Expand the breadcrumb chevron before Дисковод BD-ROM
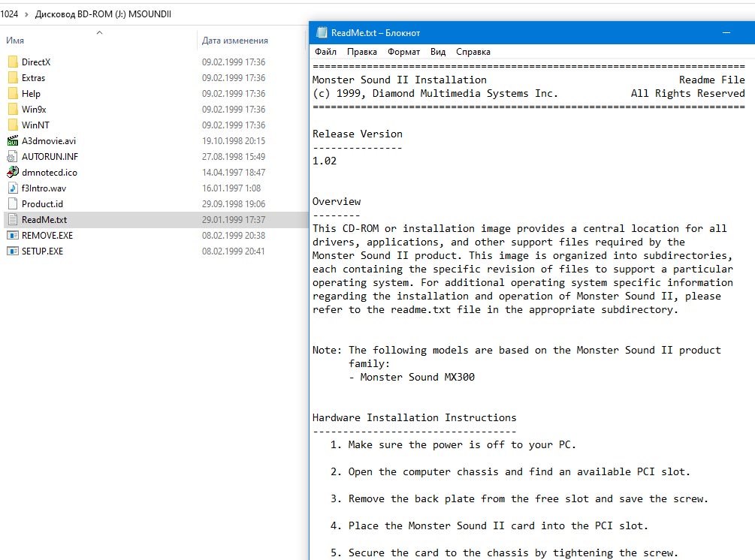755x560 pixels. pyautogui.click(x=26, y=14)
